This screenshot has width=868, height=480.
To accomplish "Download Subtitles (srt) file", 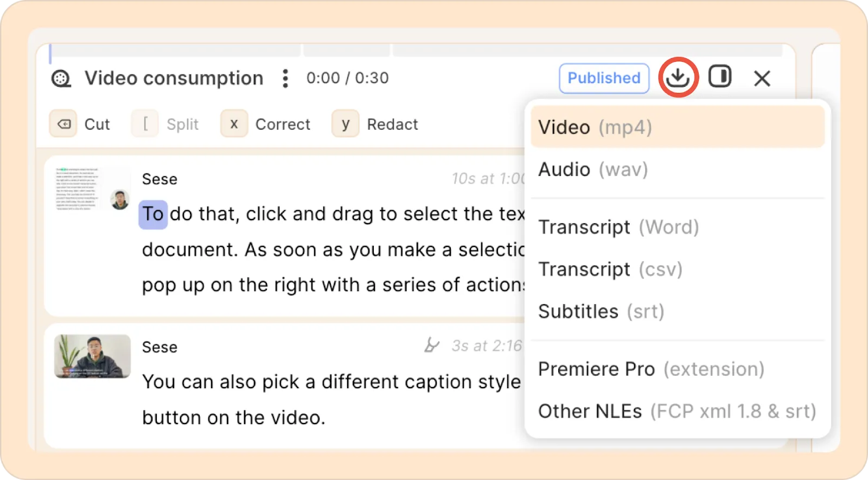I will [x=601, y=312].
